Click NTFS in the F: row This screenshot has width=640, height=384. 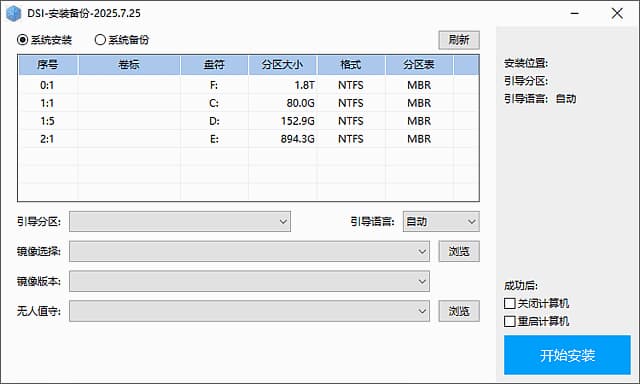[351, 85]
